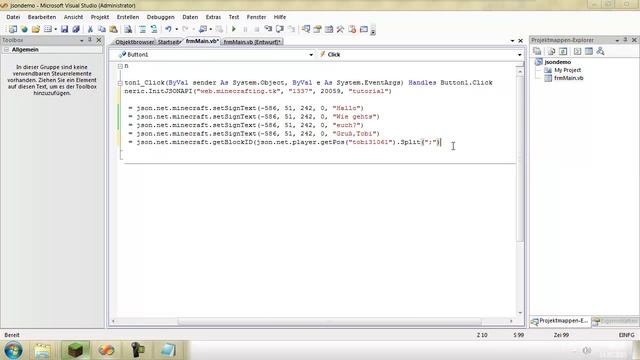Viewport: 640px width, 360px height.
Task: Open the Erstellen menu
Action: coord(128,17)
